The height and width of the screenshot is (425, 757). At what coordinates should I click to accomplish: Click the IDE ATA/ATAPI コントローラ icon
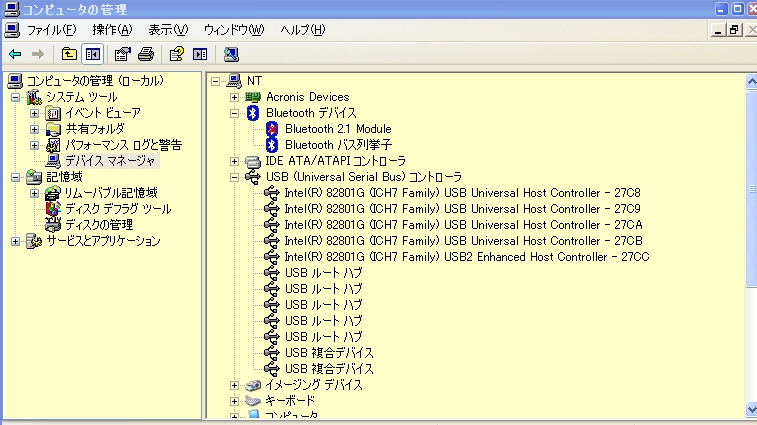[252, 161]
